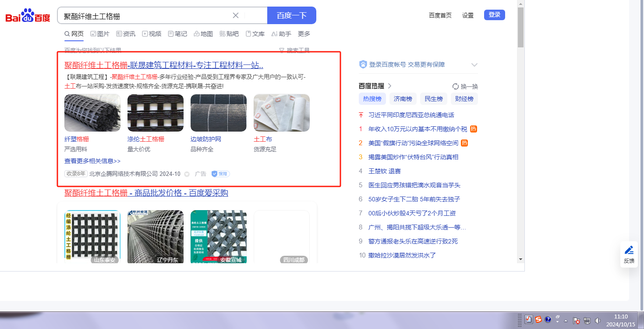The image size is (644, 329).
Task: Click the 反馈 feedback button
Action: (629, 254)
